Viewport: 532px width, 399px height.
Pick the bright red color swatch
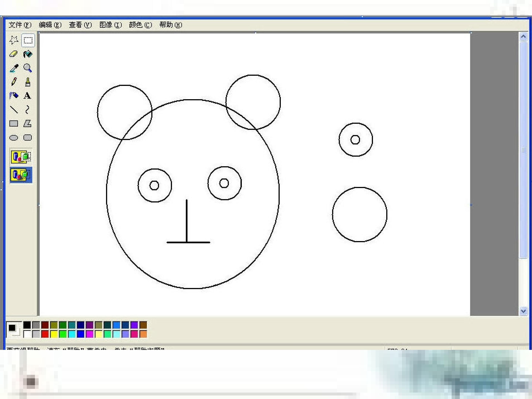[x=45, y=334]
